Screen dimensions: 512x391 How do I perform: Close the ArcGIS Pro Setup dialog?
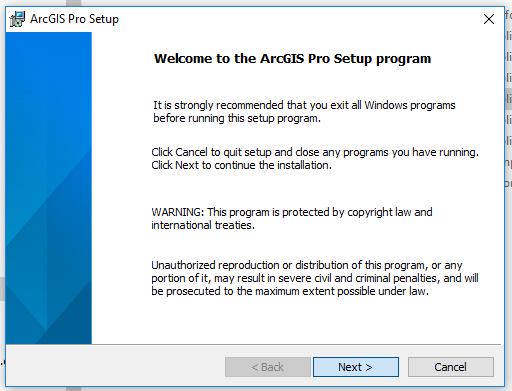(x=489, y=19)
